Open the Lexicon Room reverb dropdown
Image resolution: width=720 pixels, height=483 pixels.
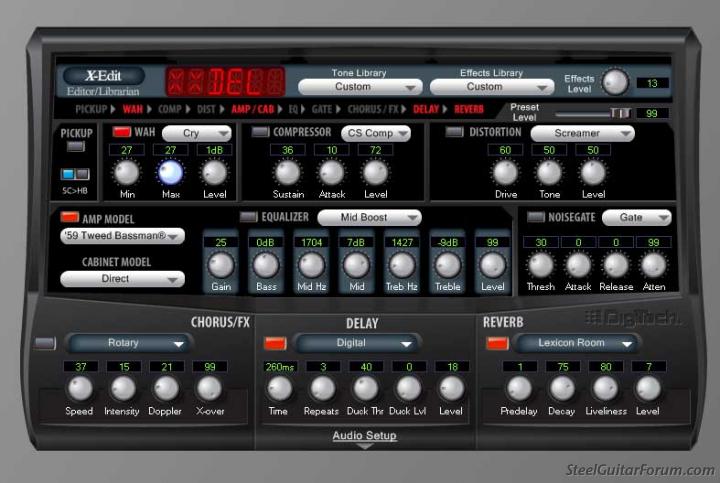(x=577, y=343)
